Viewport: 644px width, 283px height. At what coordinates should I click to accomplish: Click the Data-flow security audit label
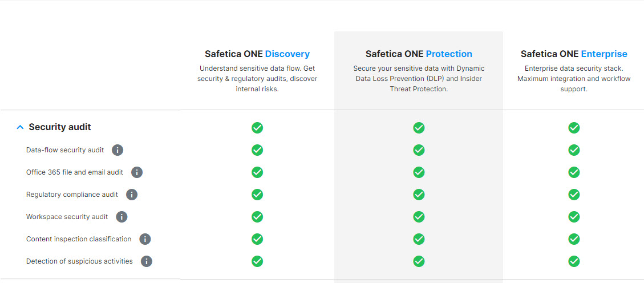coord(65,150)
